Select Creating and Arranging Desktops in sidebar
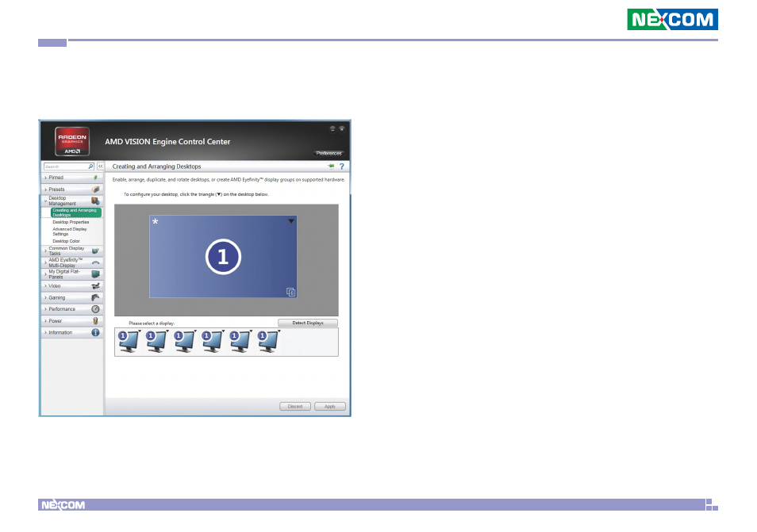 (76, 212)
